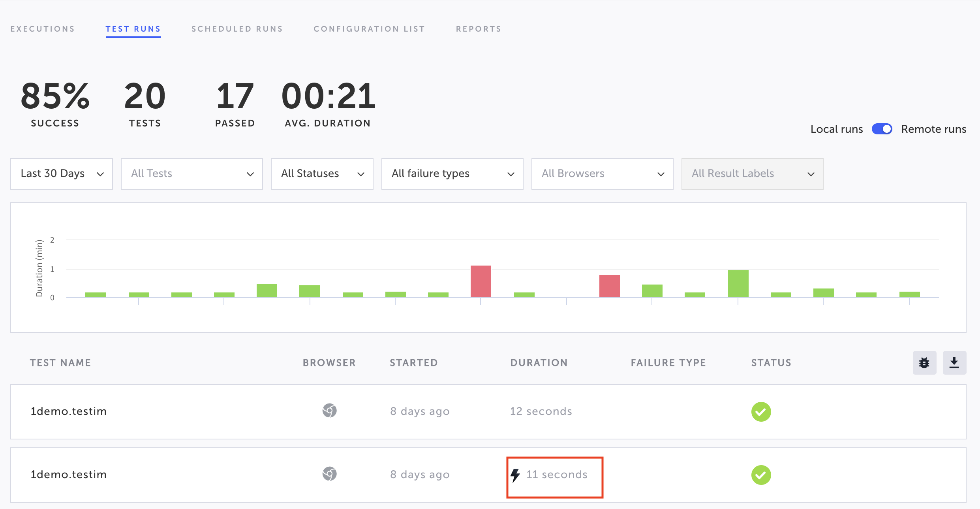Click Chrome browser icon in second row
This screenshot has width=980, height=509.
pyautogui.click(x=329, y=474)
